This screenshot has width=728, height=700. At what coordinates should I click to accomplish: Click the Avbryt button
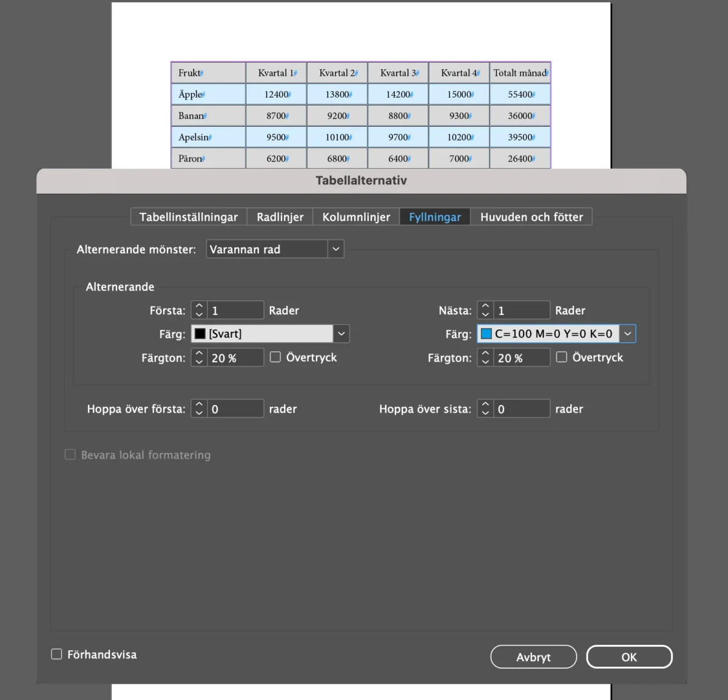coord(533,657)
